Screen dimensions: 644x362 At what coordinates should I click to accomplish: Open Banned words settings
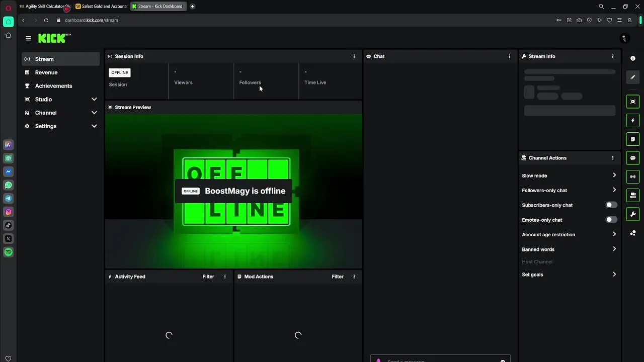tap(569, 249)
